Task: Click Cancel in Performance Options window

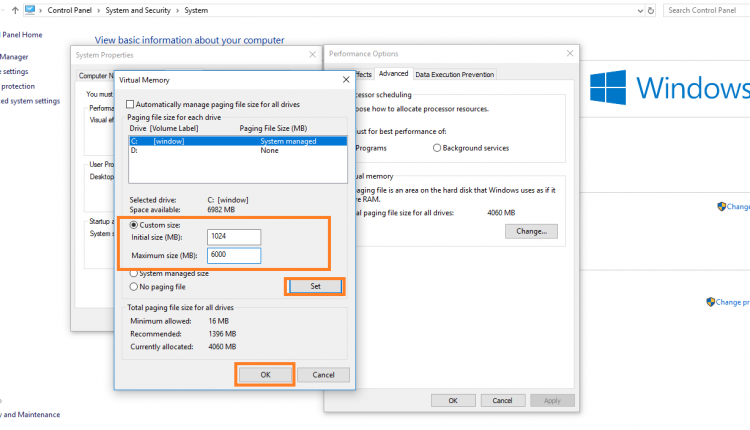Action: 502,400
